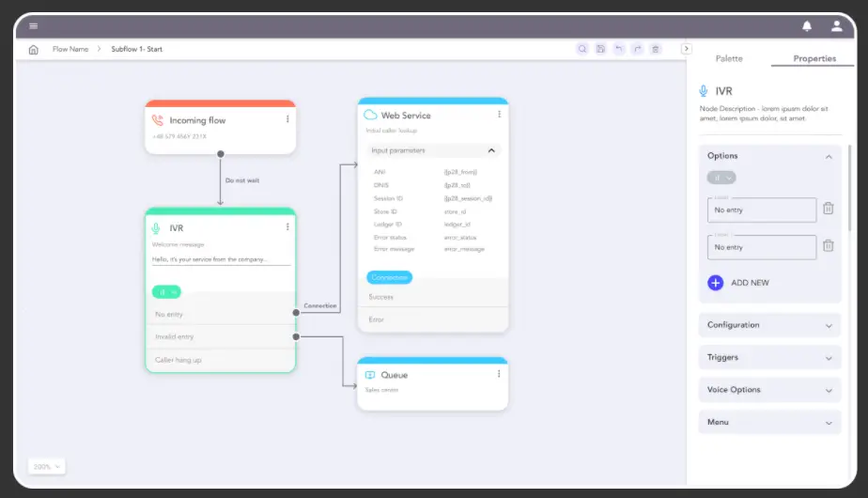Open Incoming flow node options menu

287,119
